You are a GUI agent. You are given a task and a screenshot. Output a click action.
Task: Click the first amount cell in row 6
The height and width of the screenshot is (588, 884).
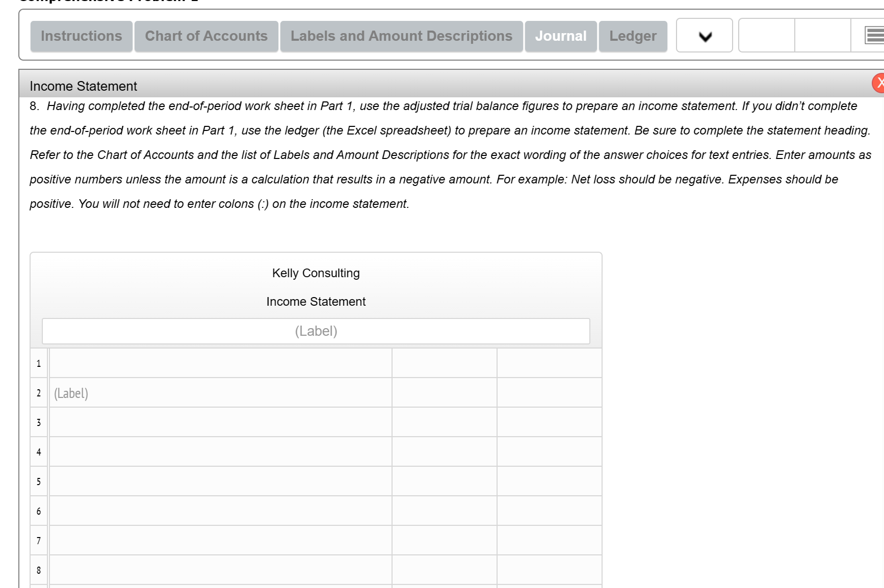[443, 511]
